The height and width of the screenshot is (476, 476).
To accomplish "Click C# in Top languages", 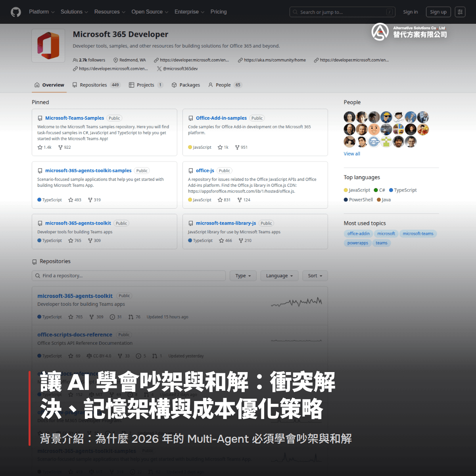I will [x=380, y=190].
